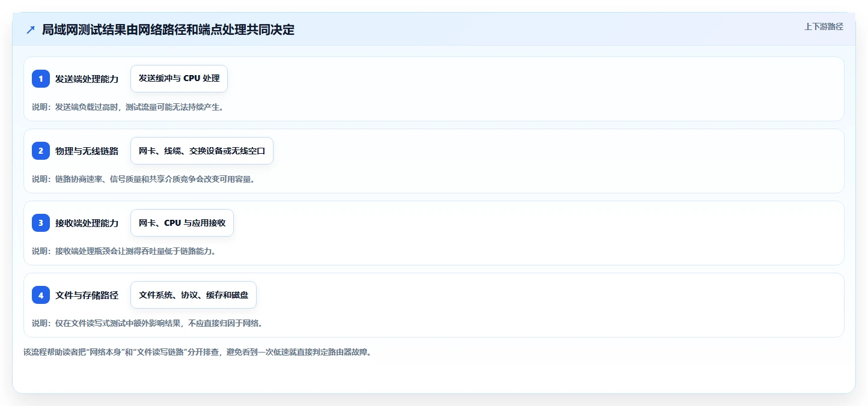The image size is (868, 406).
Task: Click the step 3 number badge
Action: coord(41,223)
